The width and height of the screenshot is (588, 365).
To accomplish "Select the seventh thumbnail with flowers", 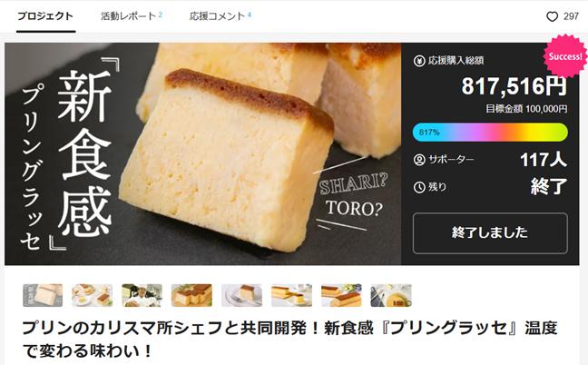I will [x=341, y=295].
